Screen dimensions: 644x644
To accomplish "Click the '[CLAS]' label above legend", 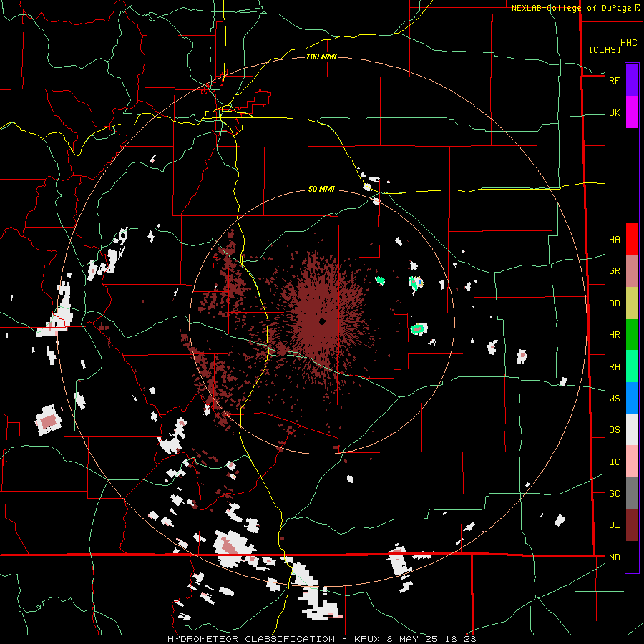I will click(x=604, y=49).
